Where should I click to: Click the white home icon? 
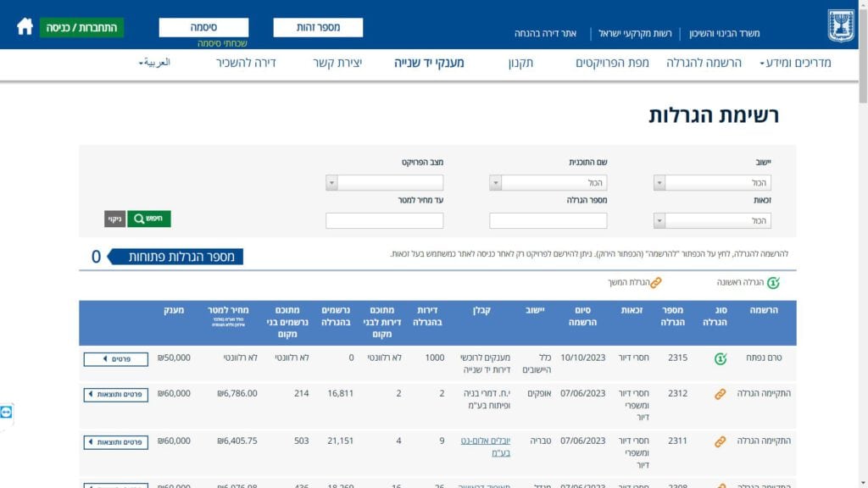pyautogui.click(x=25, y=26)
